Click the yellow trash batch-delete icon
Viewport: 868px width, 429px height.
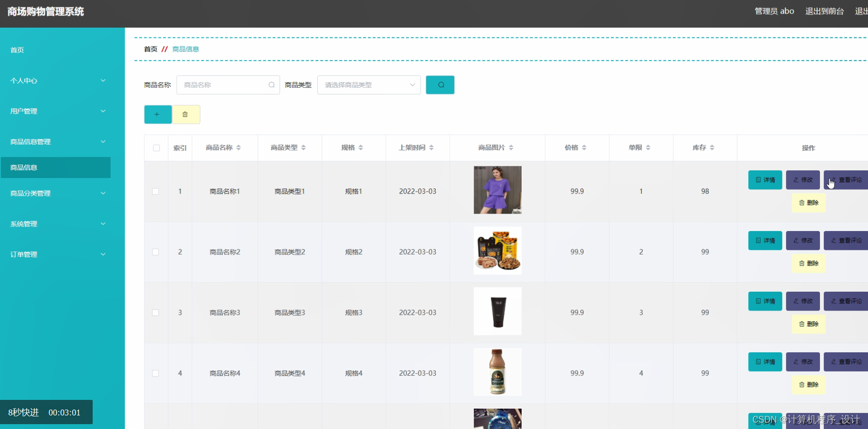point(186,115)
